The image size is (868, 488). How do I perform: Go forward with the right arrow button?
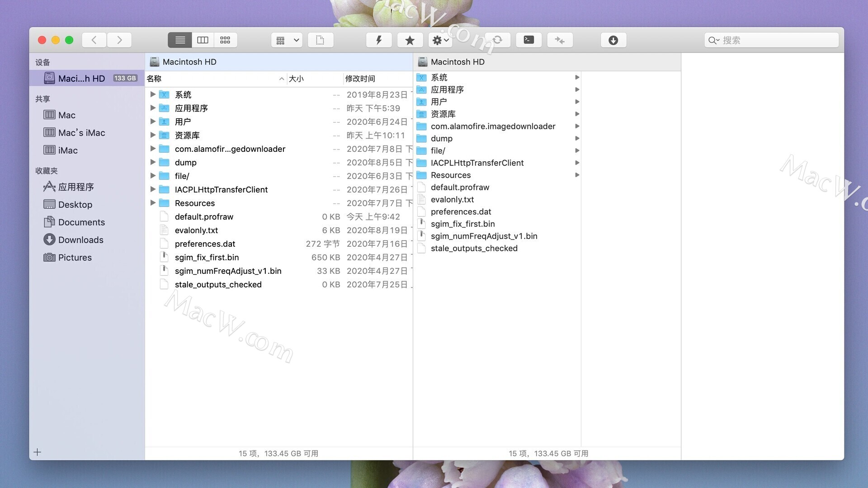pyautogui.click(x=119, y=40)
